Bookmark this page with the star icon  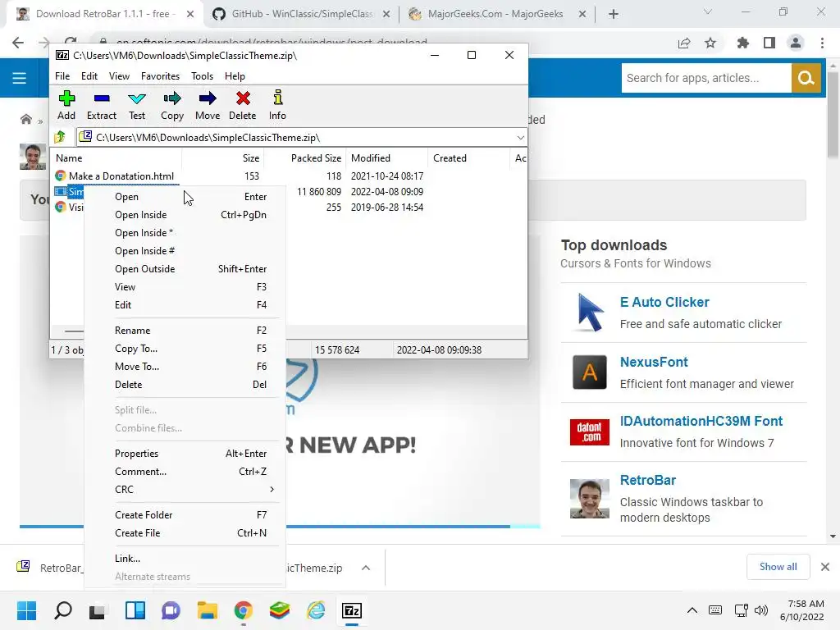coord(710,43)
